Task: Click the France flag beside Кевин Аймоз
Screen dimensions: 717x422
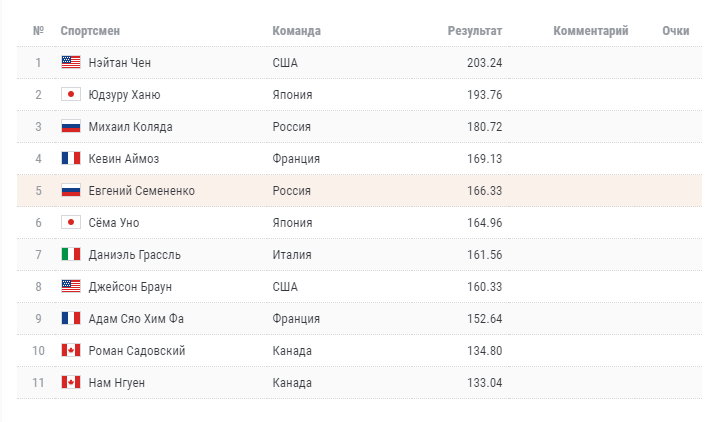Action: (x=70, y=158)
